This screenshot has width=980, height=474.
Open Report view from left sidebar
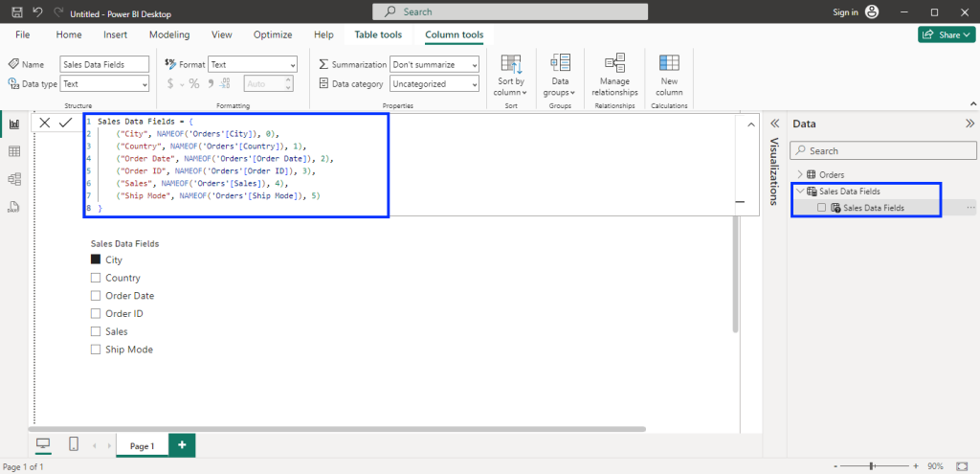[x=14, y=124]
